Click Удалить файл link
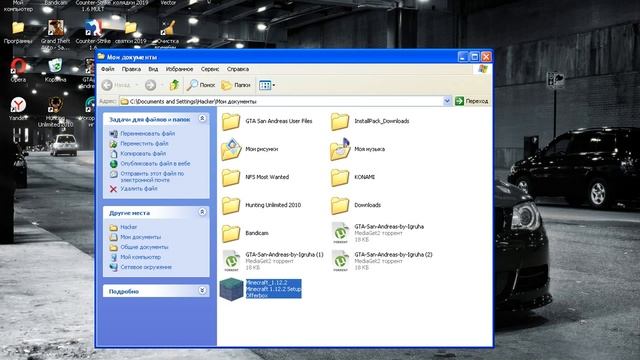 [139, 189]
